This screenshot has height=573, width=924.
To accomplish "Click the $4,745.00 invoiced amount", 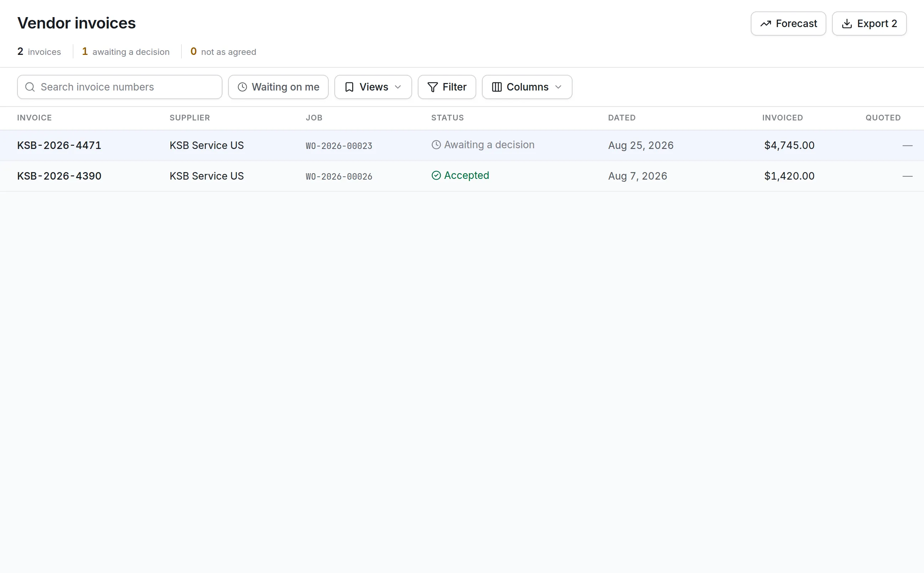I will (789, 145).
